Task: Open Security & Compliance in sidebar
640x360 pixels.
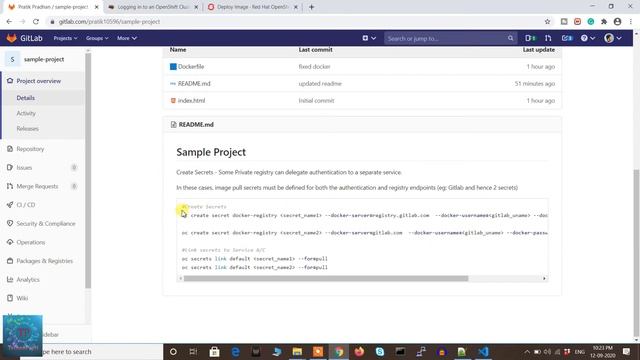Action: tap(46, 224)
